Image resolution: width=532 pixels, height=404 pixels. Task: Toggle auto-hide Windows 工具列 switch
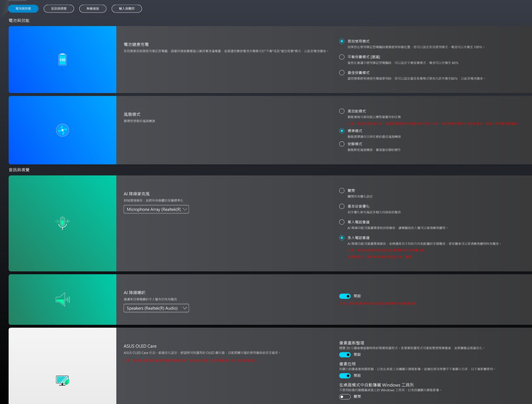[x=345, y=397]
